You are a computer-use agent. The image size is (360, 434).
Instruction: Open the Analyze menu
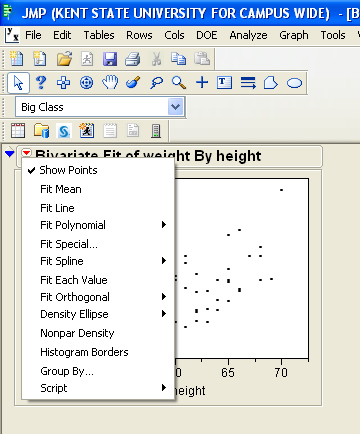pyautogui.click(x=248, y=35)
